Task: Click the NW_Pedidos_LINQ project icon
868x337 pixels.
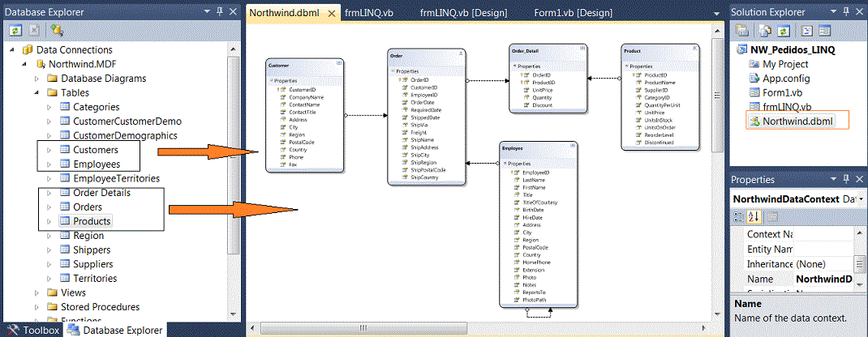Action: click(741, 49)
